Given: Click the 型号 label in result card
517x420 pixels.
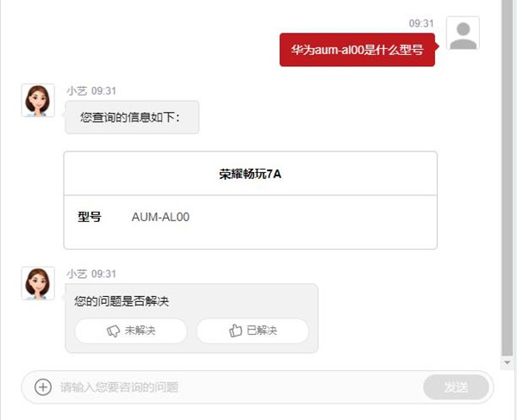Looking at the screenshot, I should [90, 217].
